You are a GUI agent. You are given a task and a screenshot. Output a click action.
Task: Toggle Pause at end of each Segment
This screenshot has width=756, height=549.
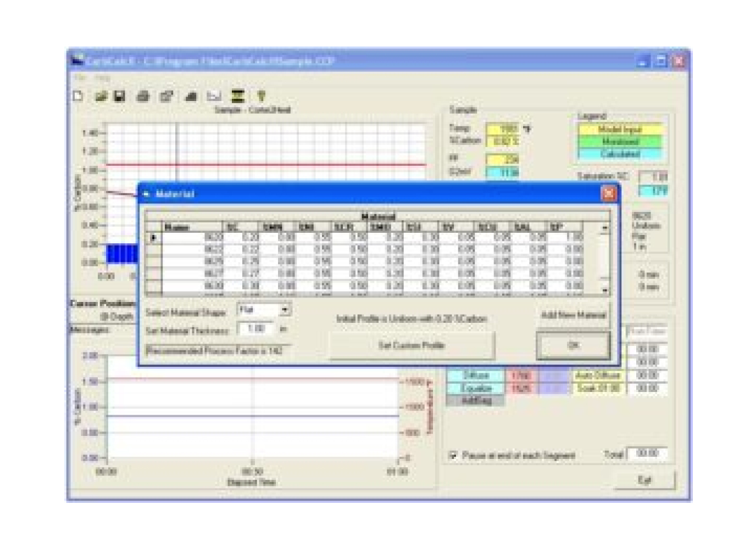click(453, 455)
